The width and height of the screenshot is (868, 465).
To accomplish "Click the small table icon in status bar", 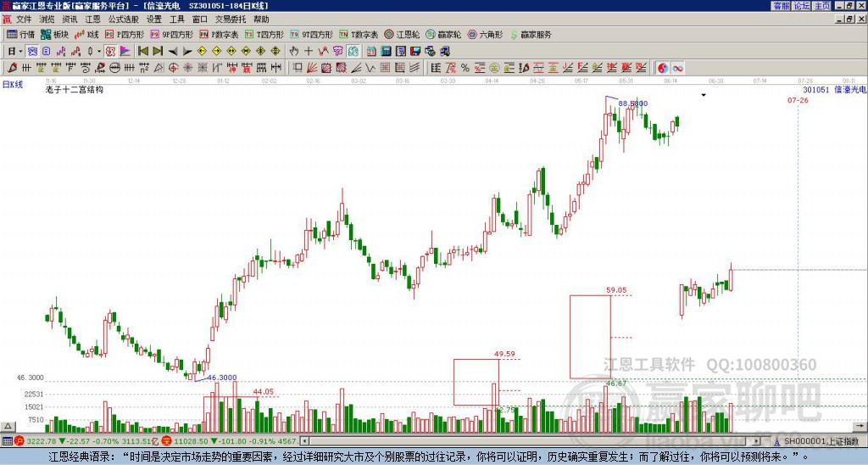I will tap(7, 441).
